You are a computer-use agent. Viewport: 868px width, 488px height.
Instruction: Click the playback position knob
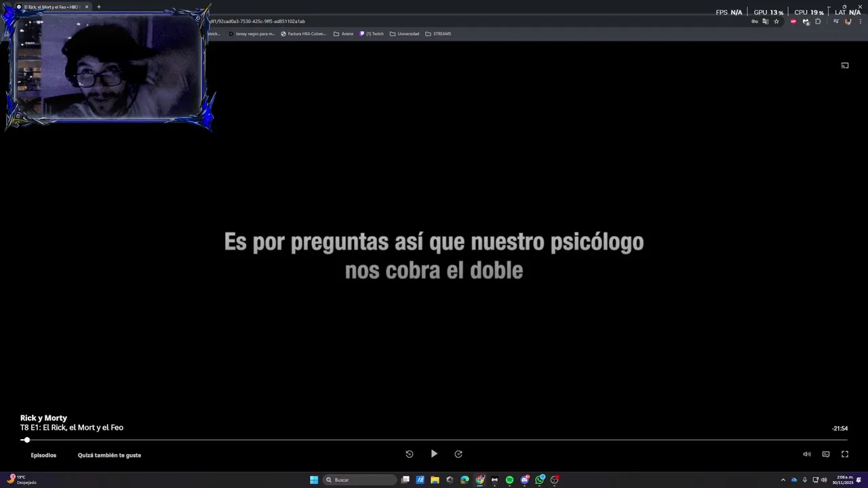click(x=26, y=440)
